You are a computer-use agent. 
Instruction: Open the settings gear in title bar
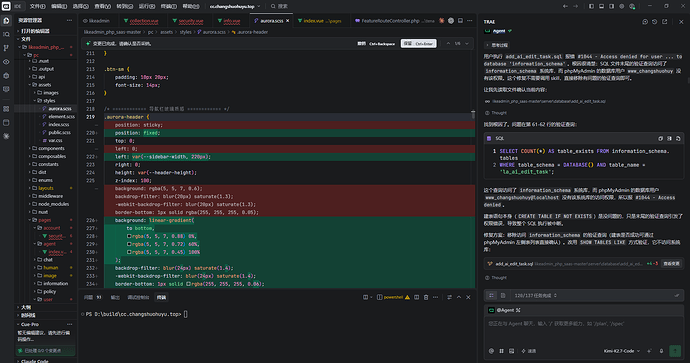622,6
